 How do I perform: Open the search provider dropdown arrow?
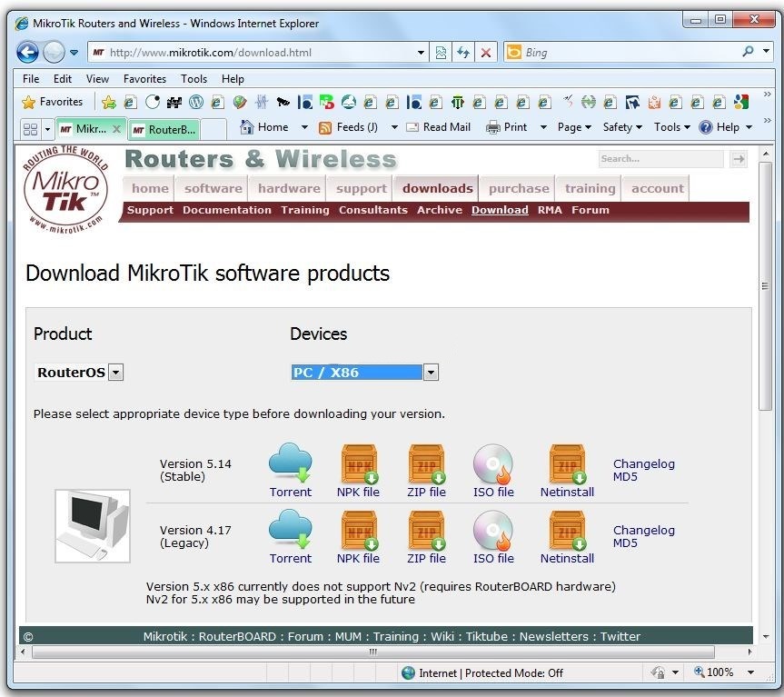tap(767, 51)
